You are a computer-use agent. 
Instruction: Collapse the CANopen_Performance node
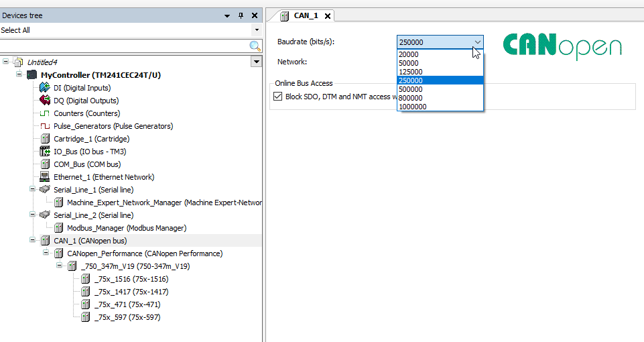(46, 252)
